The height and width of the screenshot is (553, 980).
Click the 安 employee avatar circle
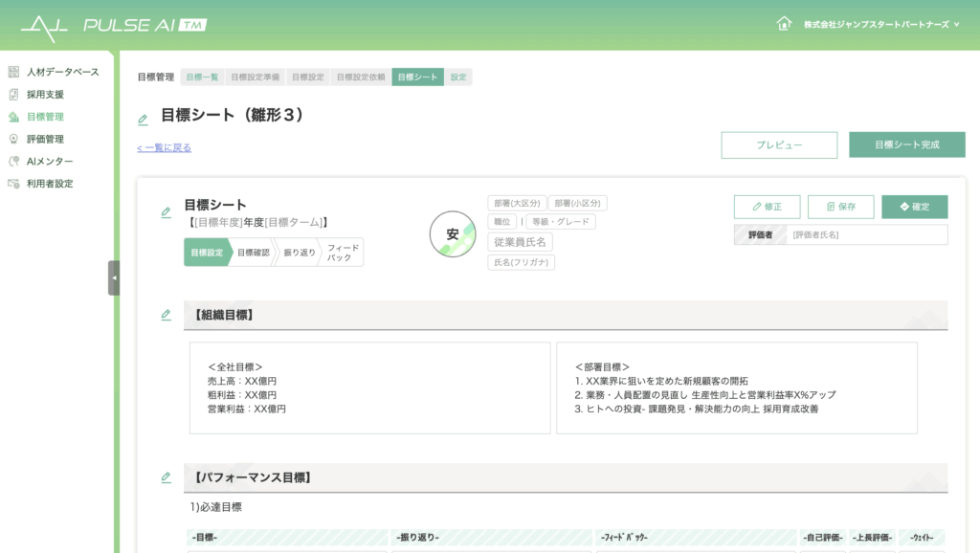[453, 234]
